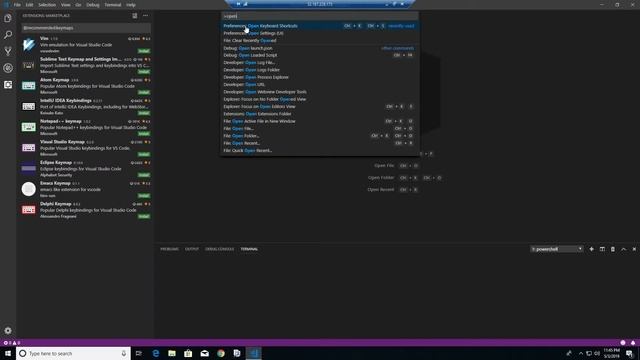Screen dimensions: 640x360
Task: Open notifications bell in status bar
Action: point(633,342)
